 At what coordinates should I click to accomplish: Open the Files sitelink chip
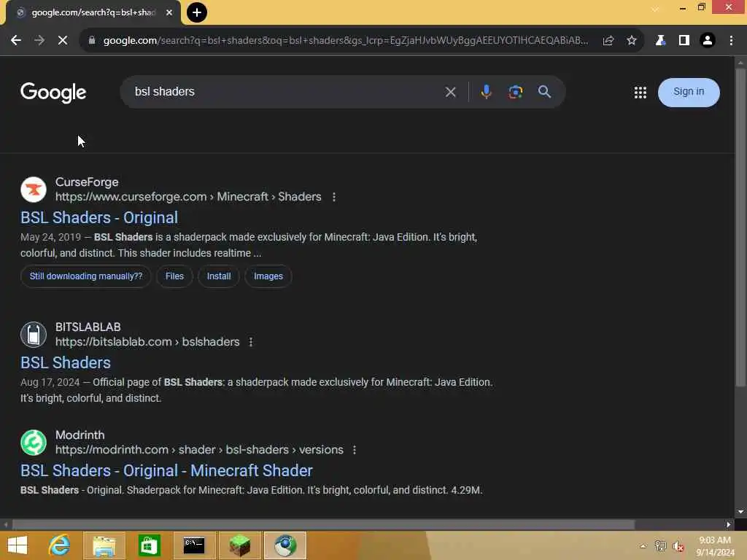(x=174, y=276)
